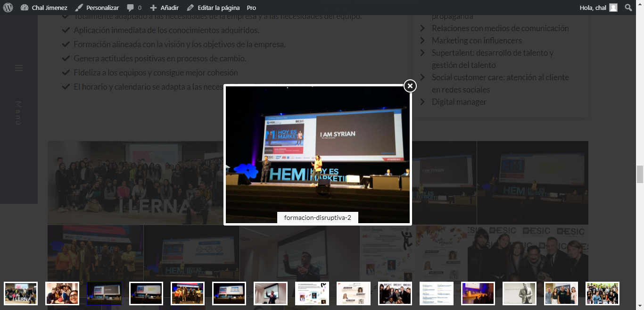Click 'Aplicación inmediata de los conocimientos adquiridos' text
This screenshot has width=644, height=310.
click(166, 31)
